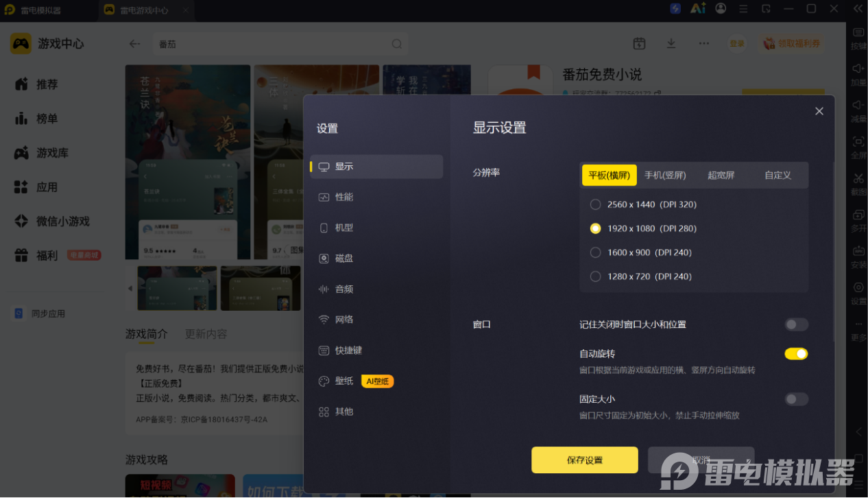
Task: Open the 显示 display settings category
Action: coord(376,167)
